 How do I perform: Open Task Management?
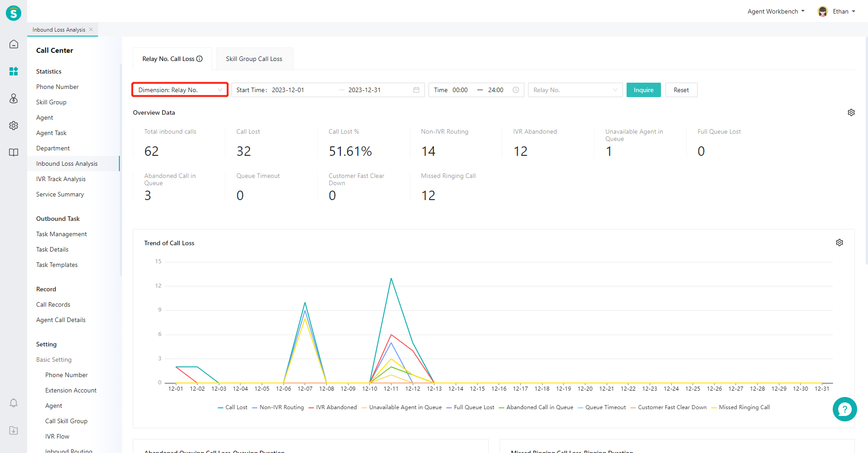point(61,234)
